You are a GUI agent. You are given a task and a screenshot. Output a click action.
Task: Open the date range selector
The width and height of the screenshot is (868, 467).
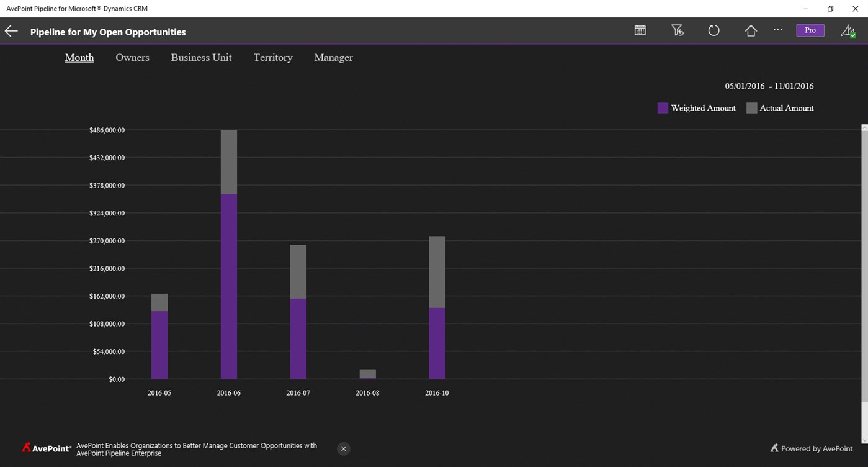[x=769, y=86]
